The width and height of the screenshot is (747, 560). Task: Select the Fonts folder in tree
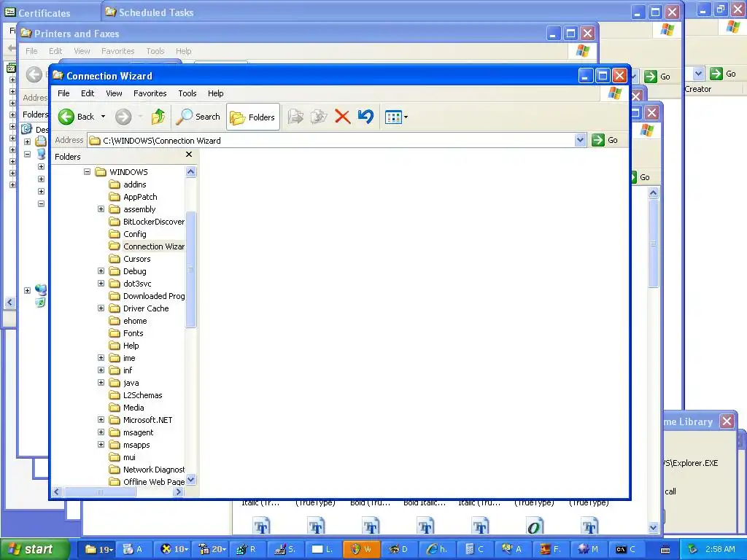133,333
